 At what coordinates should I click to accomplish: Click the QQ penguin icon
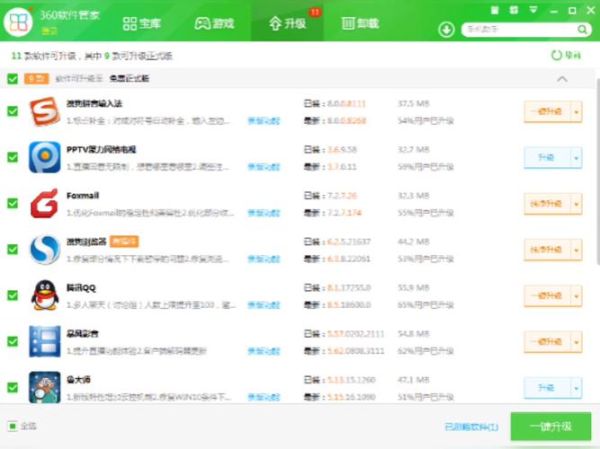45,296
